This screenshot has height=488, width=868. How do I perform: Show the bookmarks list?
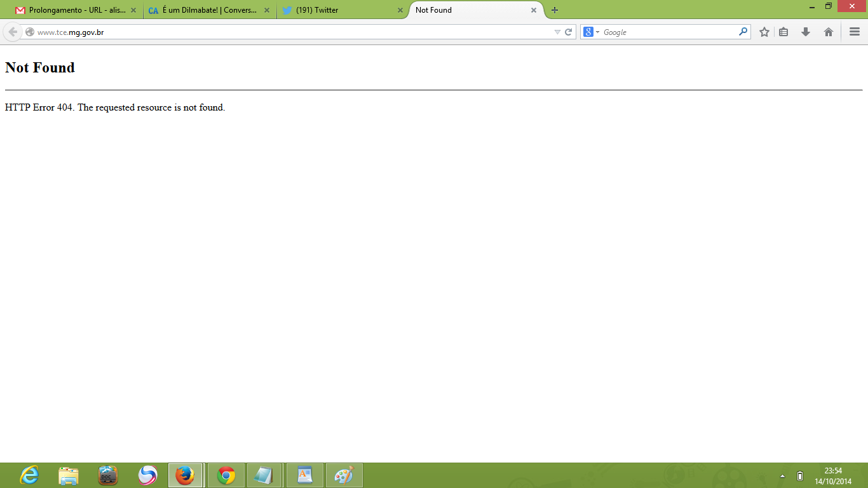(783, 32)
